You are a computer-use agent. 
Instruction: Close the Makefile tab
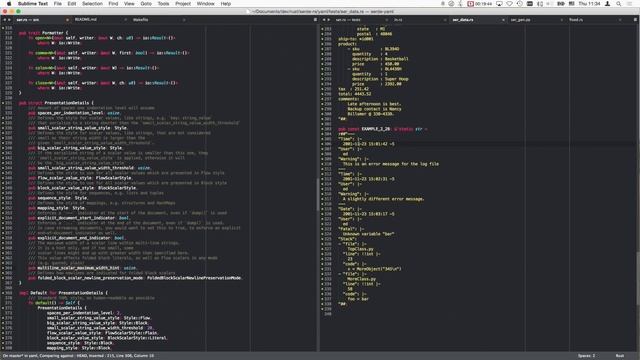[x=184, y=20]
